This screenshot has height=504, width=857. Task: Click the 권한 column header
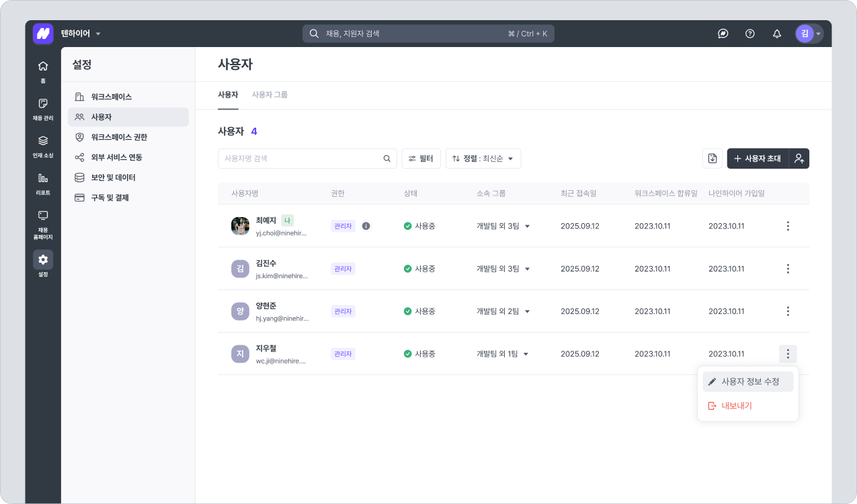coord(337,194)
